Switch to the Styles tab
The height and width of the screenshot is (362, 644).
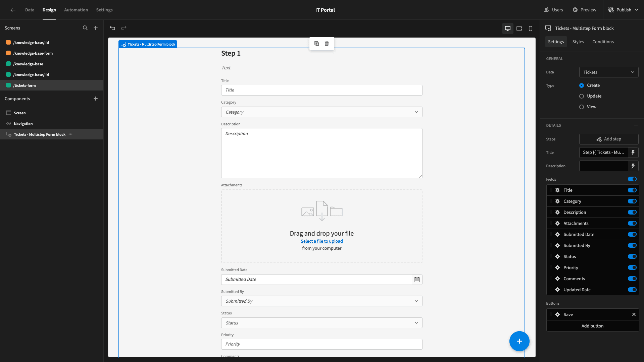(578, 42)
